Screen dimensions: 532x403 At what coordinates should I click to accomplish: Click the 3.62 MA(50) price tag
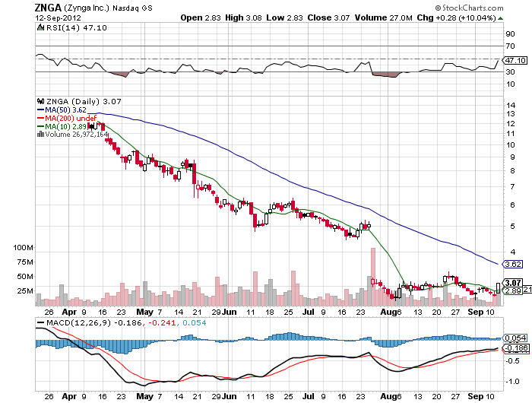tap(512, 264)
